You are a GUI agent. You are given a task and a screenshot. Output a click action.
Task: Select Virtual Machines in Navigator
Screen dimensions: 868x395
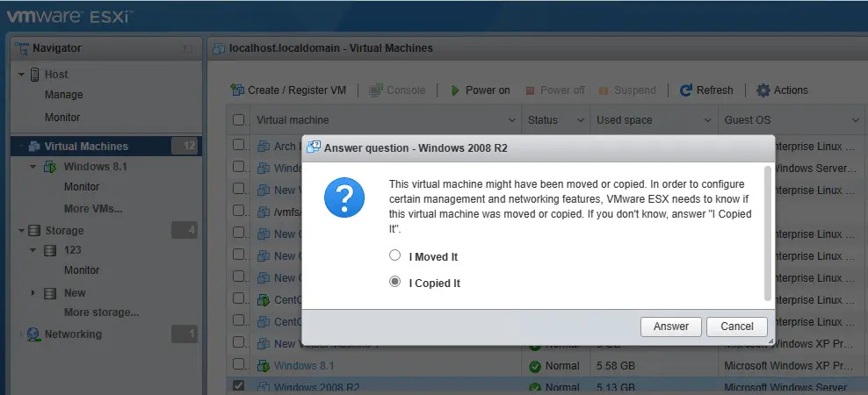click(86, 147)
